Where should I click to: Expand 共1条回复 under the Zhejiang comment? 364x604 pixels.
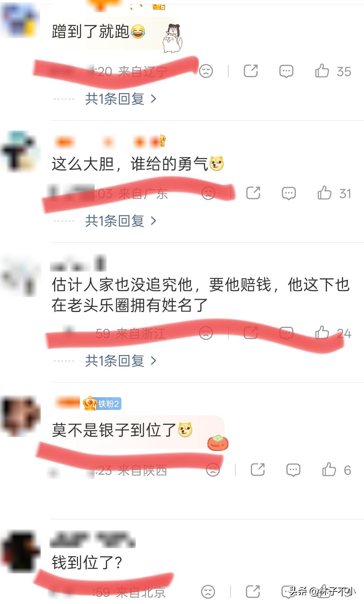point(121,361)
